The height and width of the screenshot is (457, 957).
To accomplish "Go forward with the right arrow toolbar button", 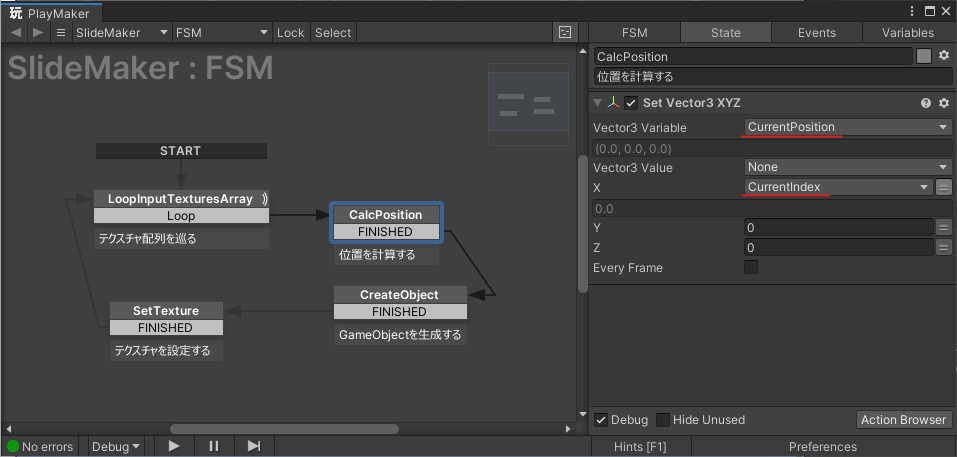I will click(38, 32).
